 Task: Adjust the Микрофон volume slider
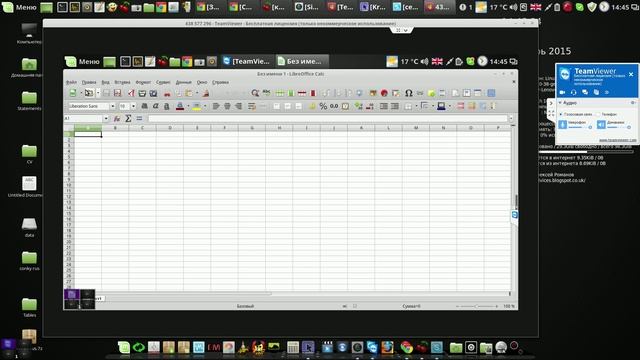pos(580,128)
